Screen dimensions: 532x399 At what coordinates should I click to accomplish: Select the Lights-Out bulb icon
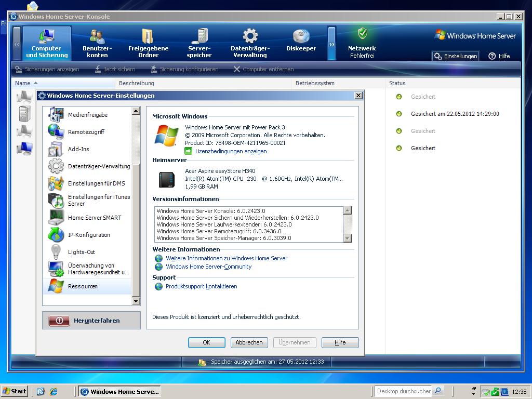(56, 252)
